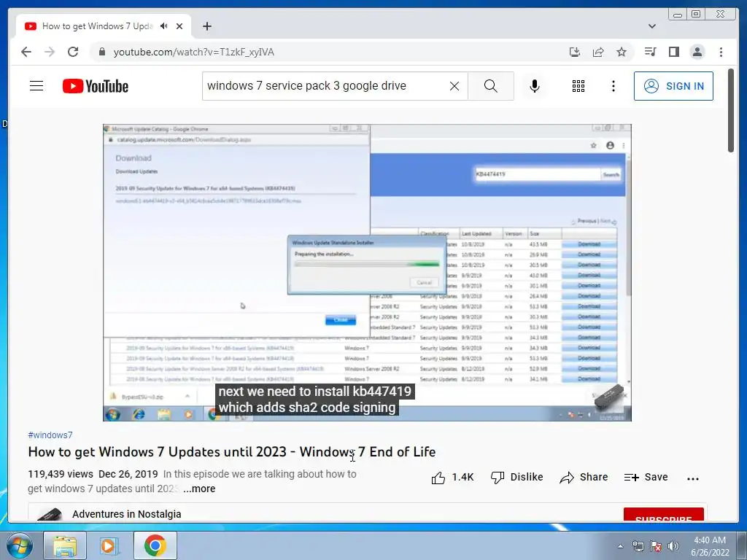This screenshot has width=747, height=560.
Task: Save video to playlist
Action: click(x=646, y=477)
